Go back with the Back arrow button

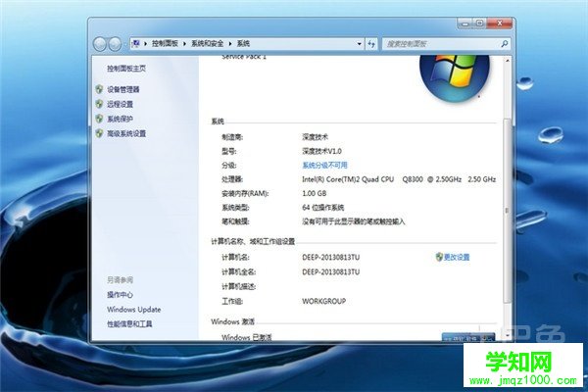(100, 44)
